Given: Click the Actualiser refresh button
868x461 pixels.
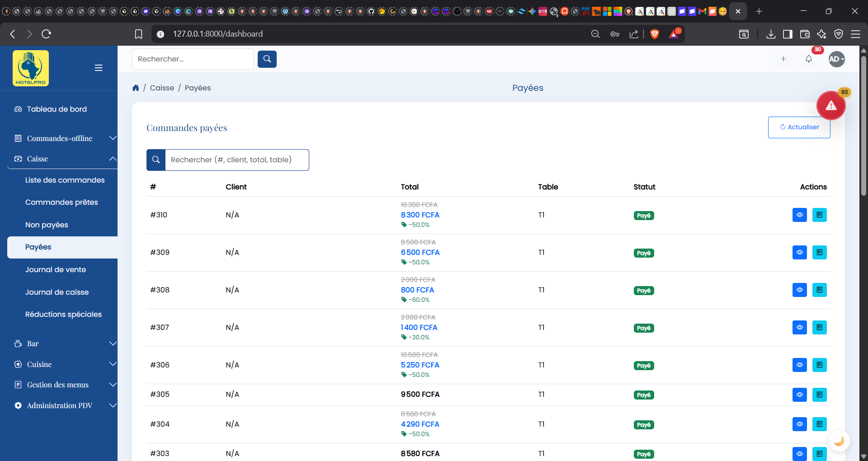Looking at the screenshot, I should (x=799, y=127).
